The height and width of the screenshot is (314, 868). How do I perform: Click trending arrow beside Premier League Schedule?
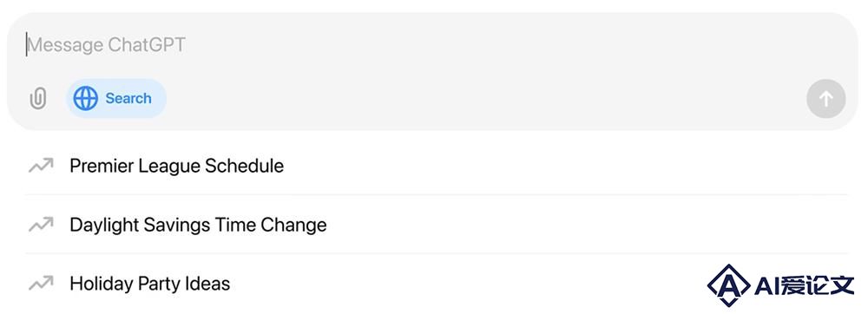coord(41,166)
